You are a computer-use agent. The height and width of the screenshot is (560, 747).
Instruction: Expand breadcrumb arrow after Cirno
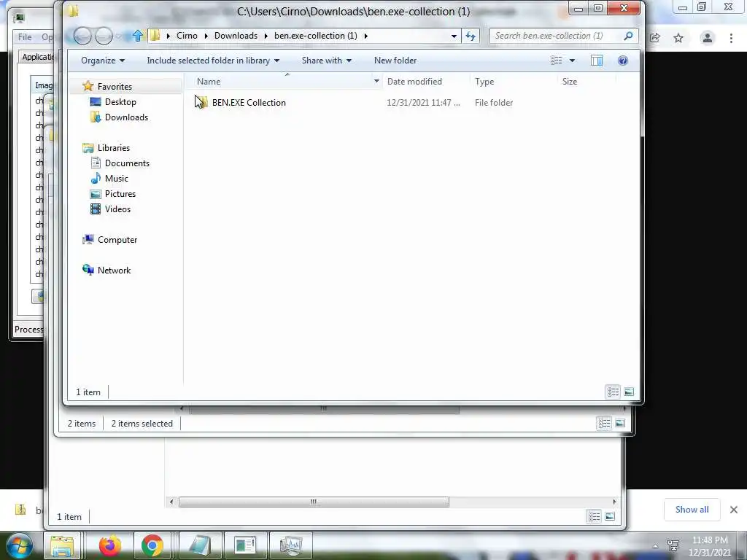tap(206, 36)
